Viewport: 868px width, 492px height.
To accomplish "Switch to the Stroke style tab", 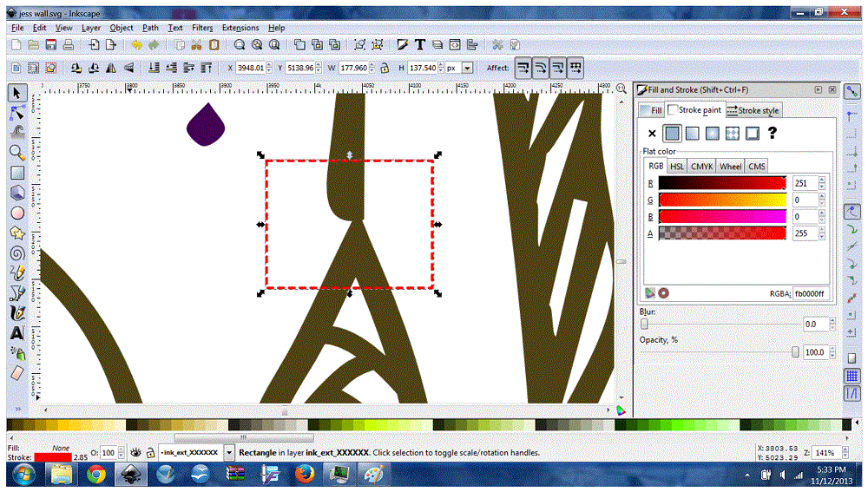I will (753, 111).
